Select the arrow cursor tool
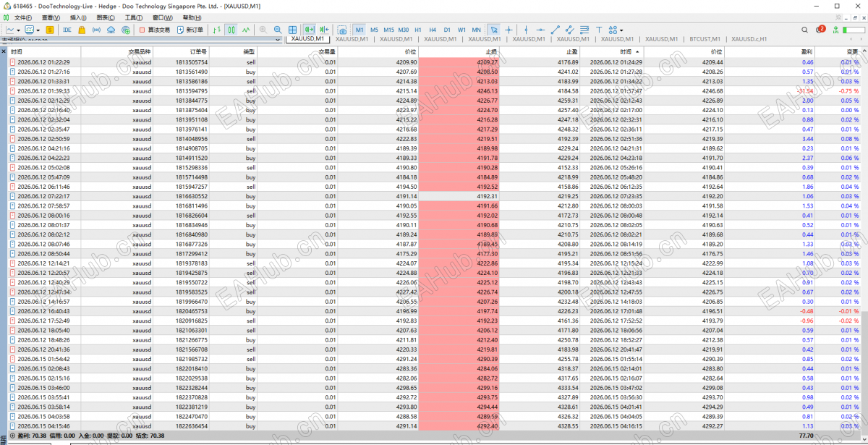The image size is (868, 445). click(x=494, y=30)
